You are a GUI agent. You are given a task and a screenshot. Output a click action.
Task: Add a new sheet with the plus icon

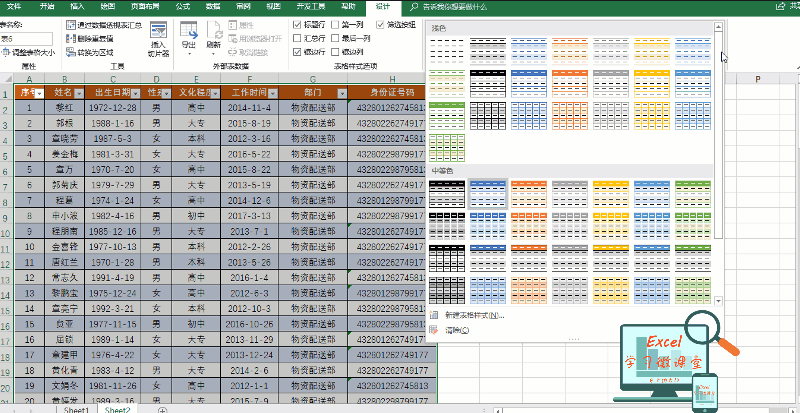pyautogui.click(x=162, y=410)
